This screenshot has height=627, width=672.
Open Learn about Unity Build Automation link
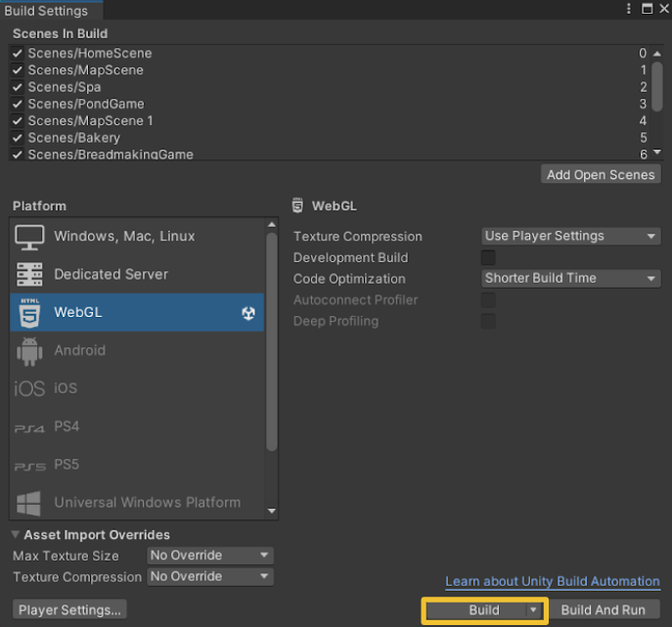553,582
